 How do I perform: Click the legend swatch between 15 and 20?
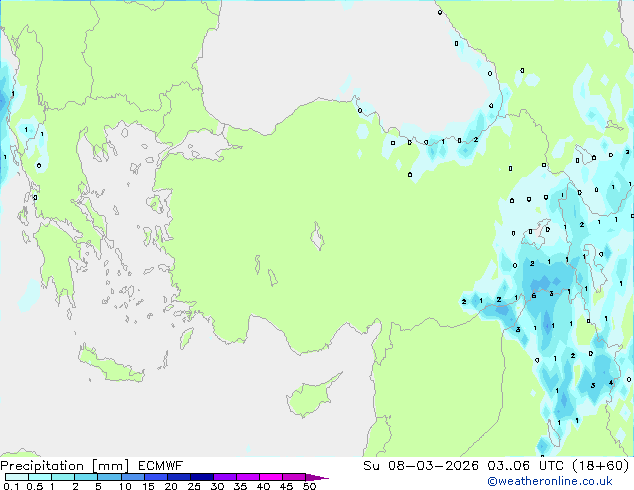pos(155,477)
